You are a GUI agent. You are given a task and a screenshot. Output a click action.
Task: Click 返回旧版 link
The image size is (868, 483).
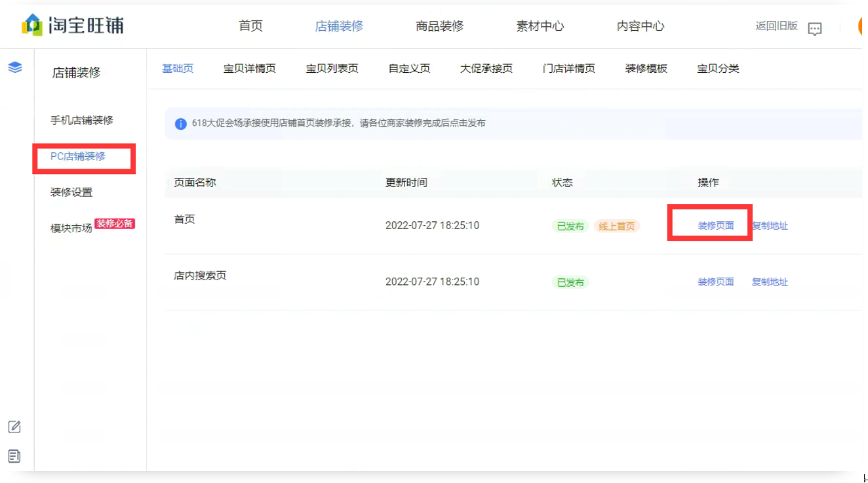coord(776,26)
